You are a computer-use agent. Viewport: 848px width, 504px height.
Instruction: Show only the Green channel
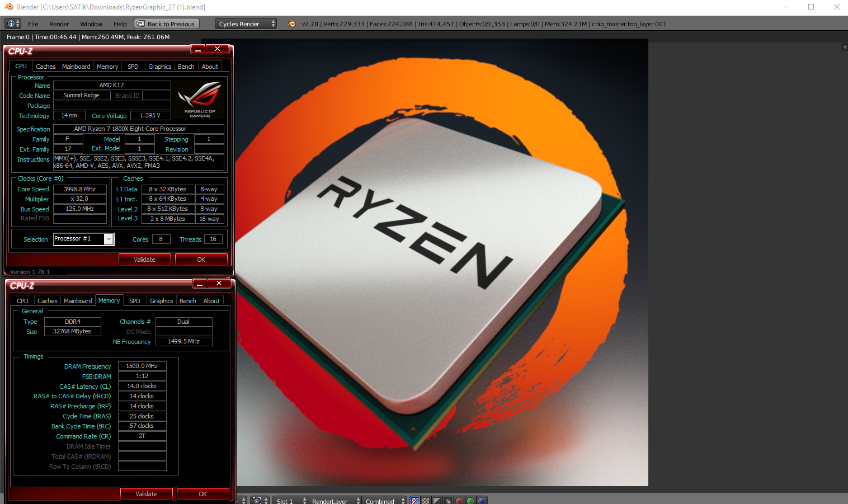coord(470,501)
